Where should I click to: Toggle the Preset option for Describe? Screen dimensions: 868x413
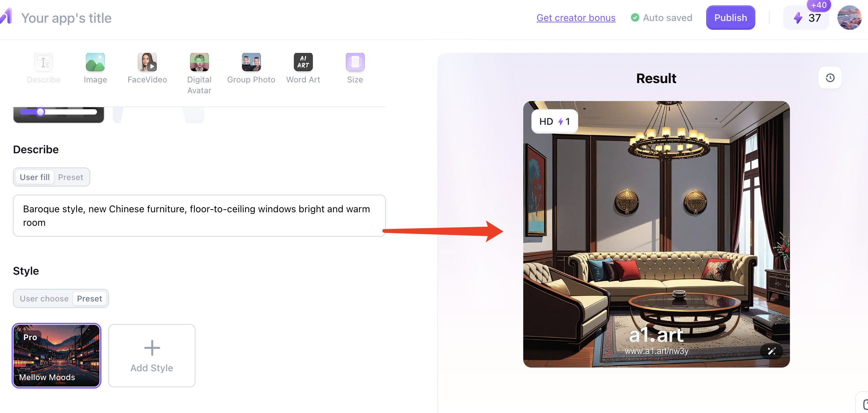coord(70,177)
